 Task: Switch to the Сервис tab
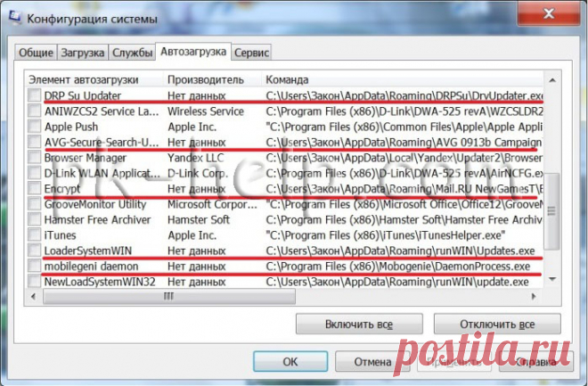click(x=251, y=53)
